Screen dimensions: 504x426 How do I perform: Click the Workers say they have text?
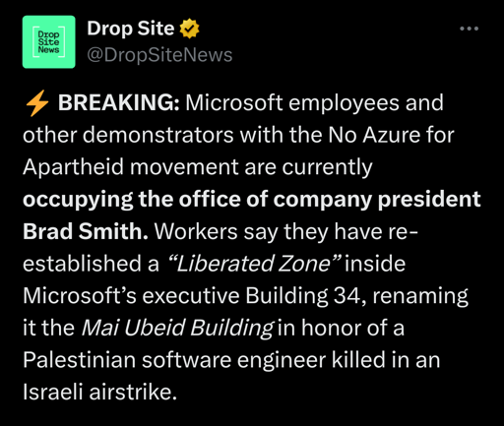pos(268,231)
